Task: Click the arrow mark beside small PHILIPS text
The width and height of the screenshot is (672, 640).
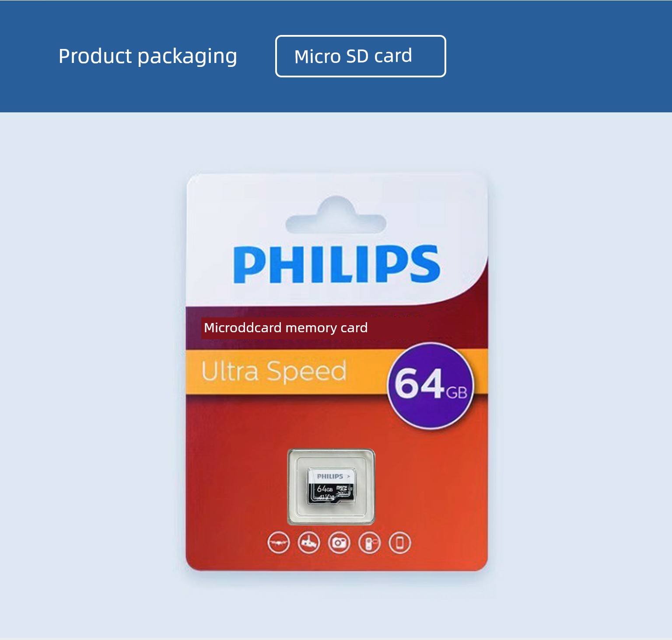Action: 348,477
